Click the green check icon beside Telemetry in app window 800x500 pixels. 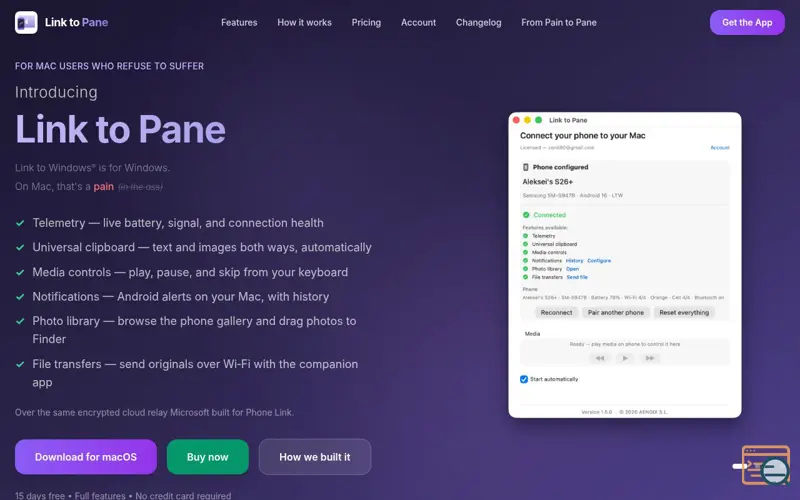tap(525, 236)
